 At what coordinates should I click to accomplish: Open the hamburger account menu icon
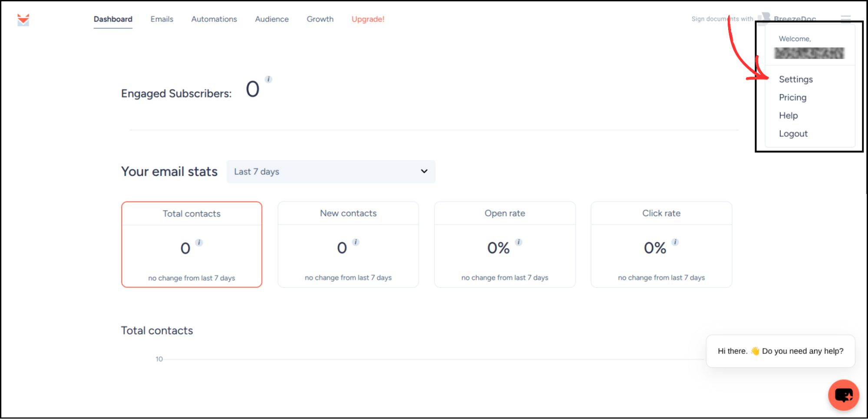point(845,19)
